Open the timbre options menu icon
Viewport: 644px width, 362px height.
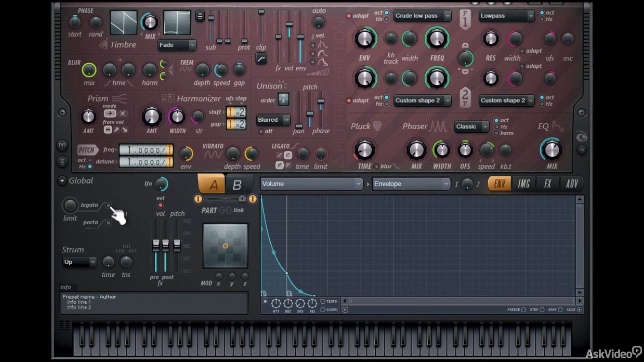pyautogui.click(x=200, y=16)
